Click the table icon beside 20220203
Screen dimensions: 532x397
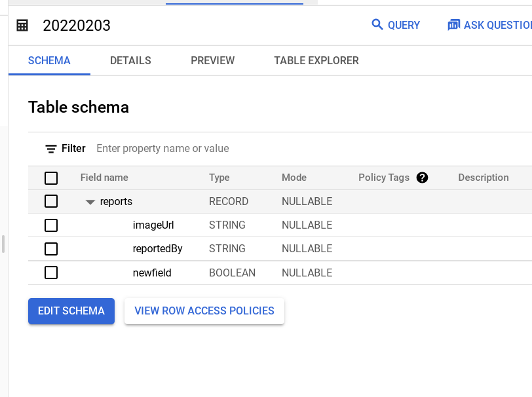click(x=22, y=26)
